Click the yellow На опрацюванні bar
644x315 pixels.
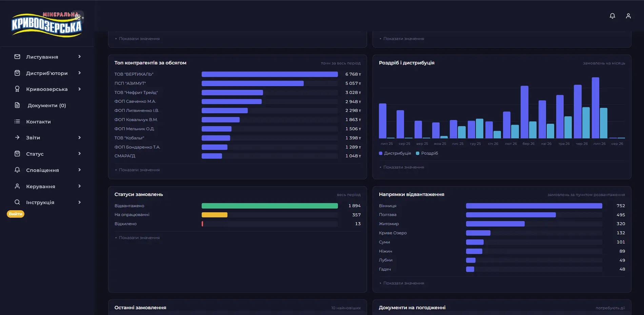coord(215,215)
